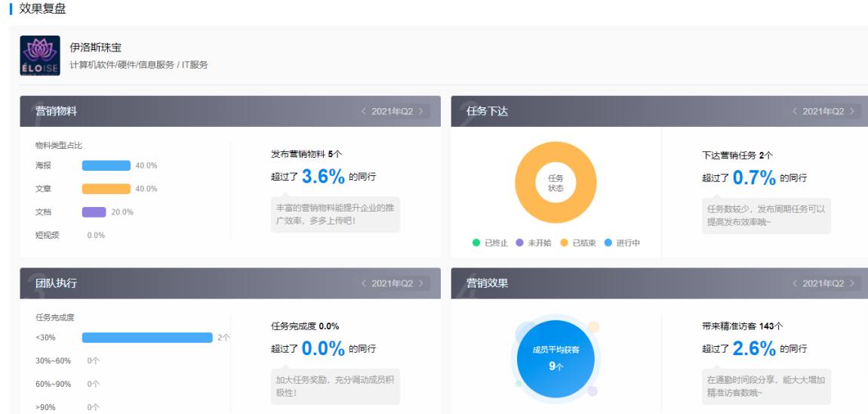Click the ELOISE company logo thumbnail
This screenshot has height=414, width=868.
click(x=39, y=56)
